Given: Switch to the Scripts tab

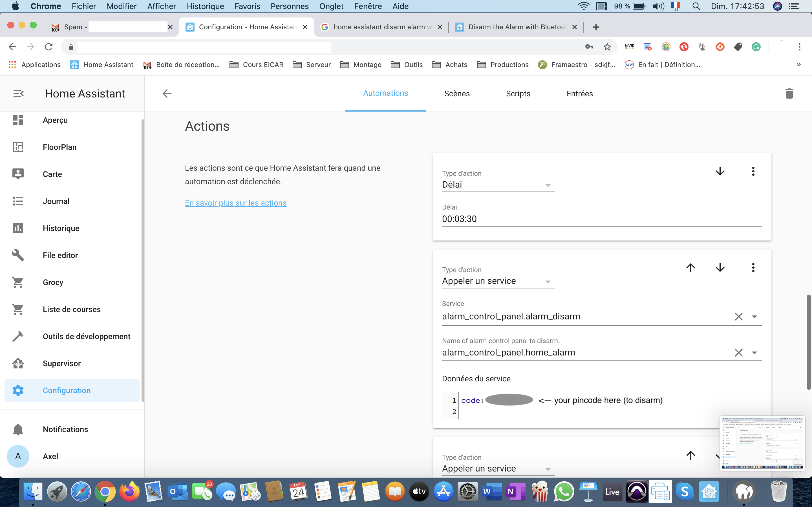Looking at the screenshot, I should [x=518, y=94].
